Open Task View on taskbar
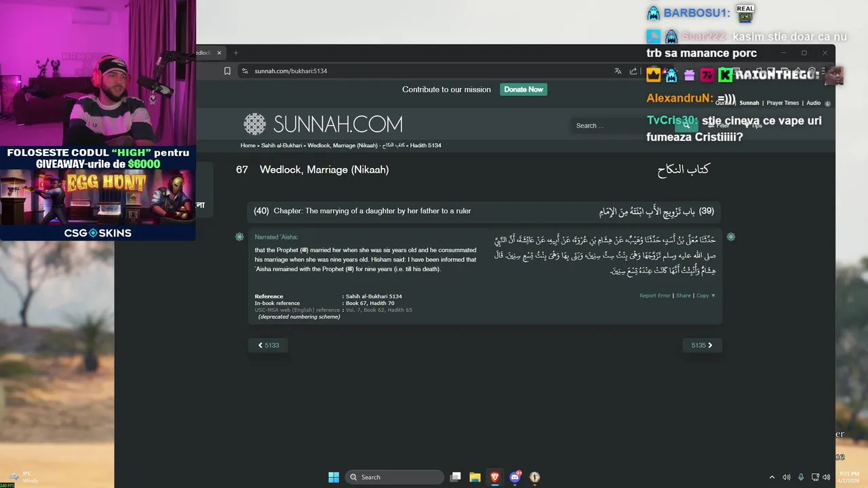Screen dimensions: 868x488 pyautogui.click(x=456, y=477)
